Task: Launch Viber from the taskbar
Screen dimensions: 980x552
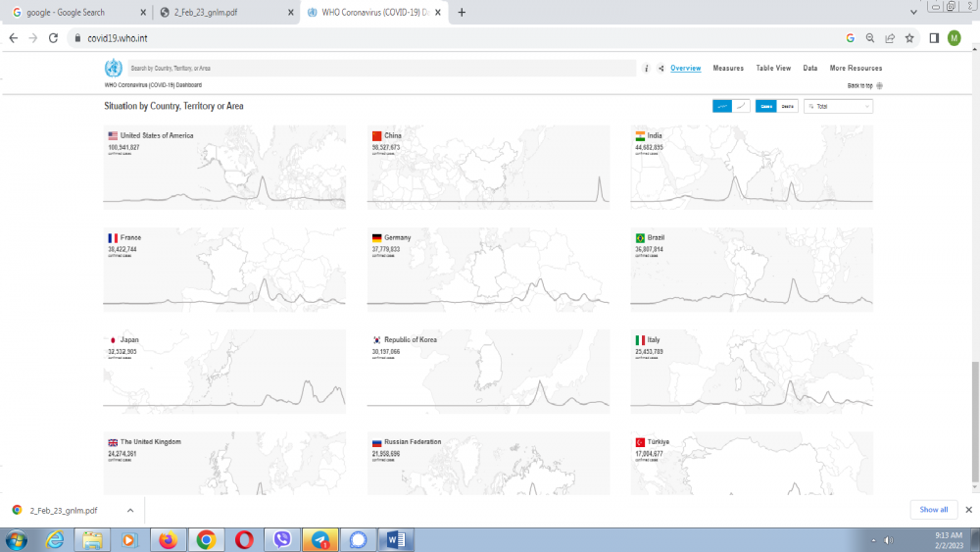Action: (283, 539)
